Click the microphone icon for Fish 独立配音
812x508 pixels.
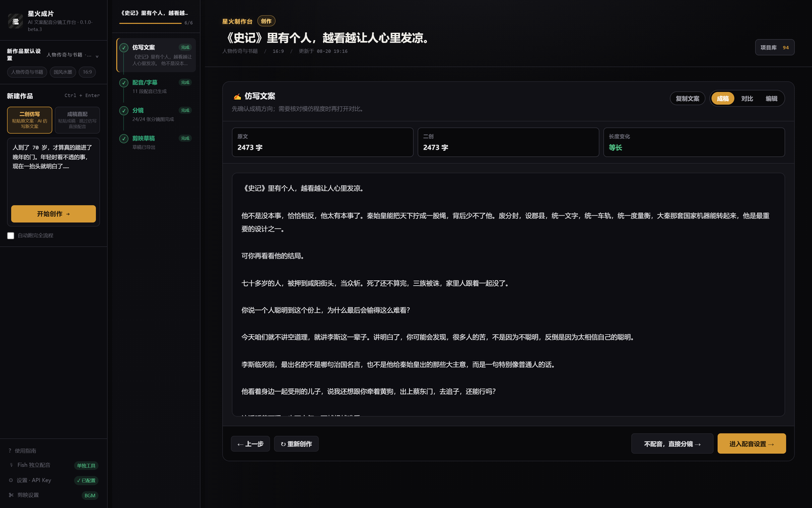click(x=11, y=465)
